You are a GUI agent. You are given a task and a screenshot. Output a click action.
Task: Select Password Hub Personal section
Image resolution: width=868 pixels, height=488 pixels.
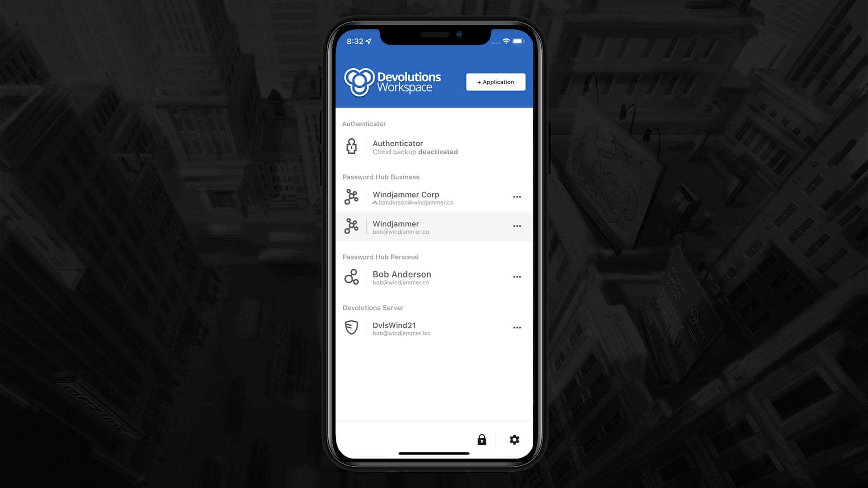[380, 257]
